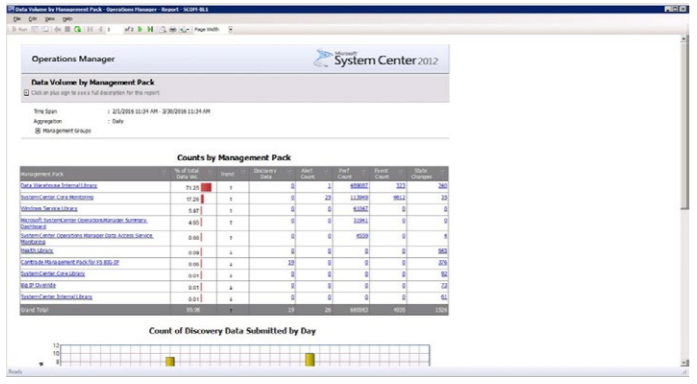Open System Center Core Library link
The height and width of the screenshot is (384, 697).
(x=52, y=274)
